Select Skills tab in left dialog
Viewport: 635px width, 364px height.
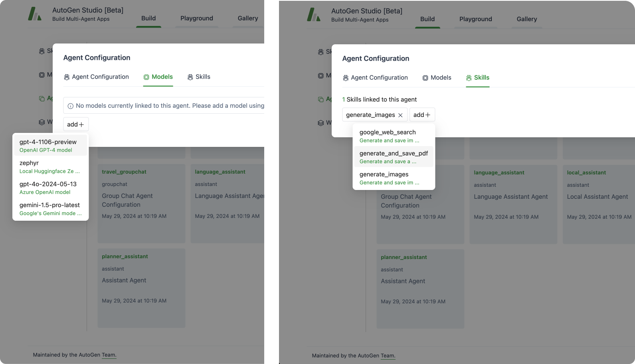click(199, 77)
